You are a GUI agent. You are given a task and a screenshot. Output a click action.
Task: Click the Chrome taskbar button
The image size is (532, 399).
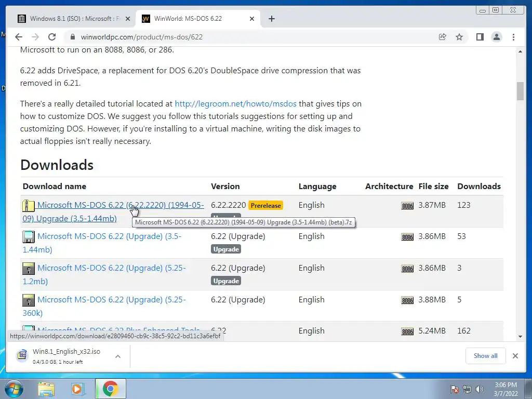111,389
